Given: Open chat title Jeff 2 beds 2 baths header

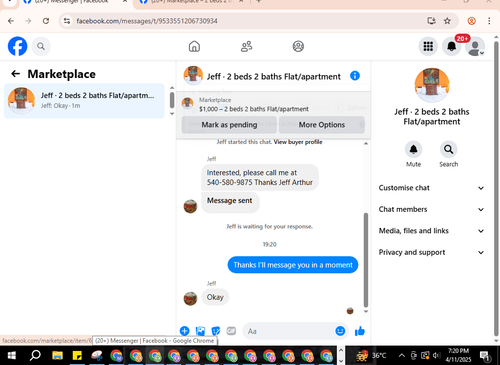Looking at the screenshot, I should tap(274, 77).
